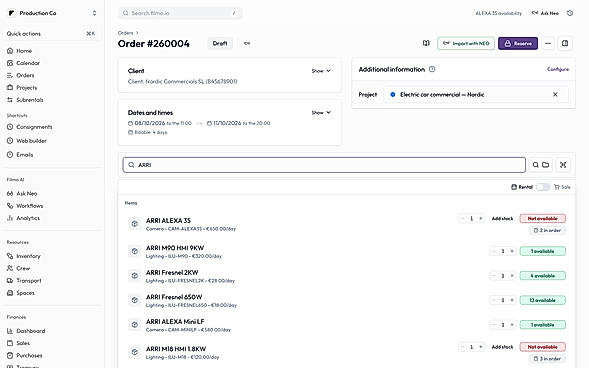The height and width of the screenshot is (368, 589).
Task: Click 12 available badge for Fresnel 650W
Action: pyautogui.click(x=542, y=300)
